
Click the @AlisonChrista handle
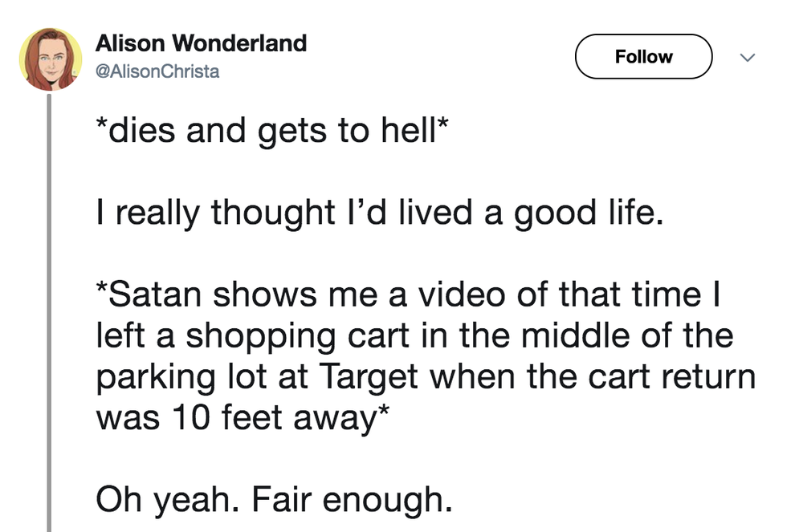coord(156,70)
